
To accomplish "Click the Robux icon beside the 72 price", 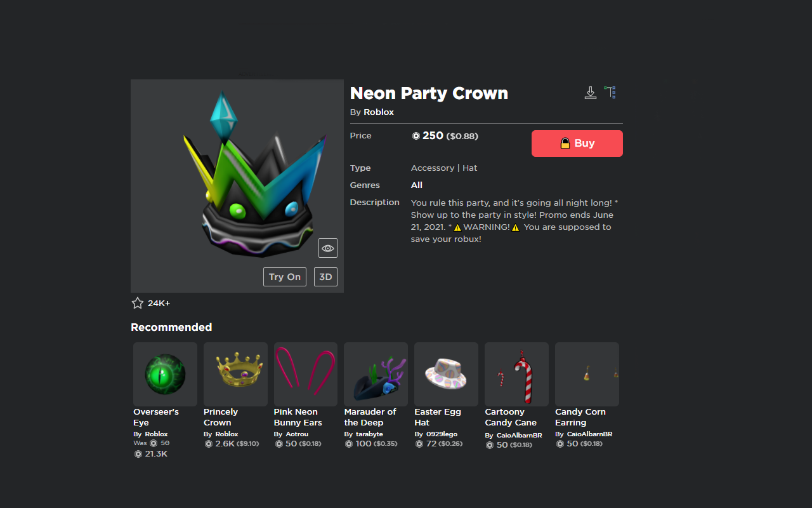I will [x=419, y=444].
